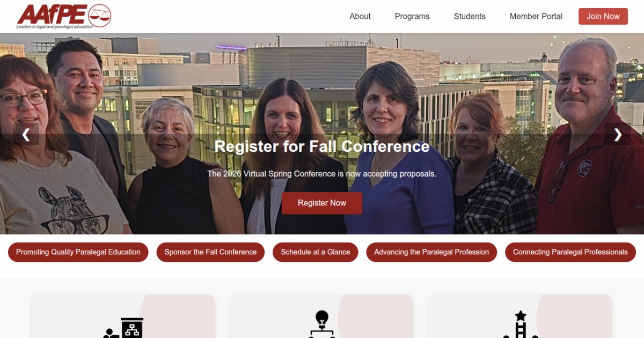
Task: Open the Member Portal link
Action: tap(536, 16)
